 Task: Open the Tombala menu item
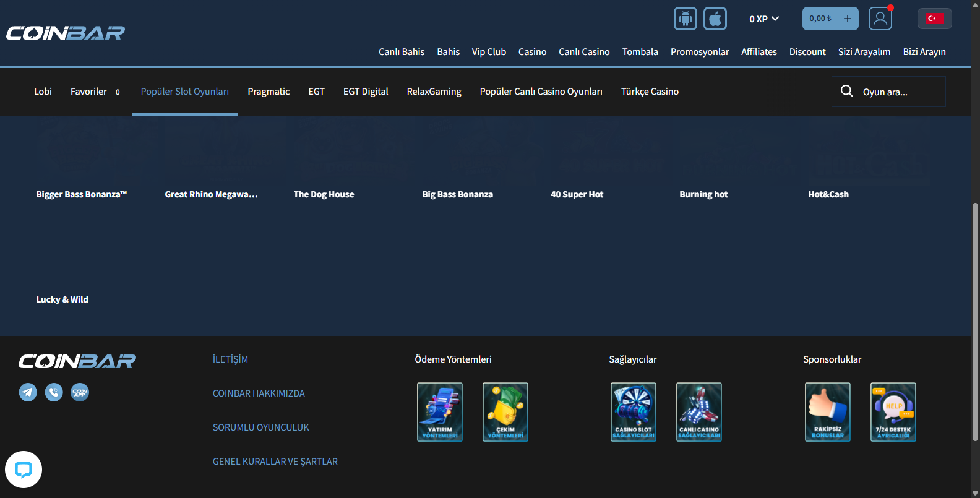[x=640, y=52]
